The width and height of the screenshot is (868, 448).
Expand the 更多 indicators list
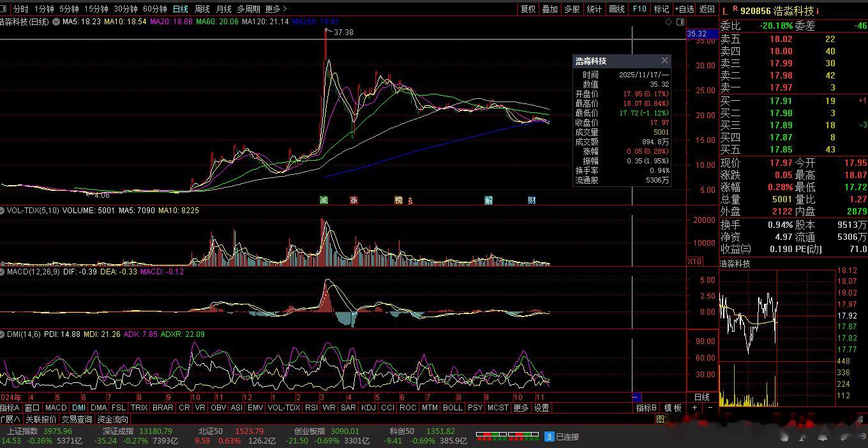[521, 408]
